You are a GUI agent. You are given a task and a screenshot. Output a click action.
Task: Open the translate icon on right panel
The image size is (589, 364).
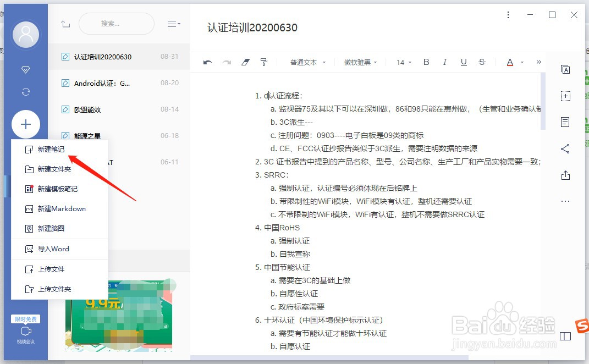[565, 70]
